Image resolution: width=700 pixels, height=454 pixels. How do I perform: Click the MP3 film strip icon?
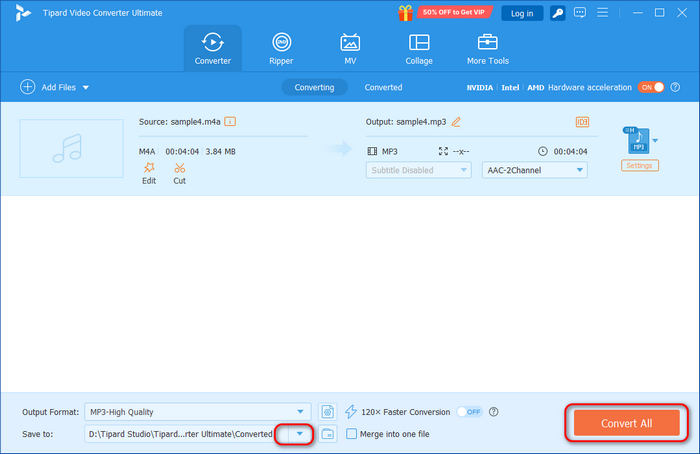[372, 151]
